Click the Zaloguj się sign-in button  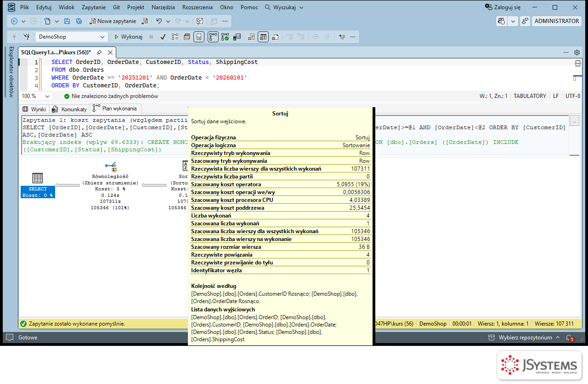(x=503, y=7)
